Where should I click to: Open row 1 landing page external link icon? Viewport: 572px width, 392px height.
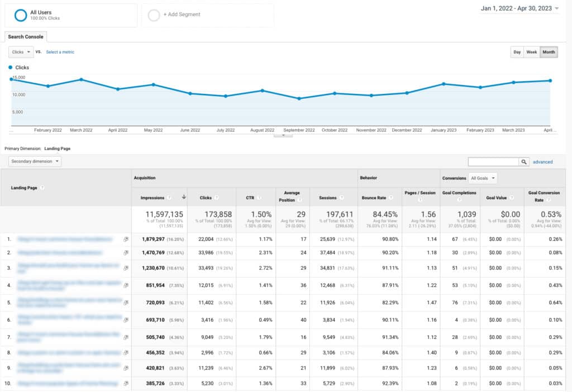[x=126, y=240]
